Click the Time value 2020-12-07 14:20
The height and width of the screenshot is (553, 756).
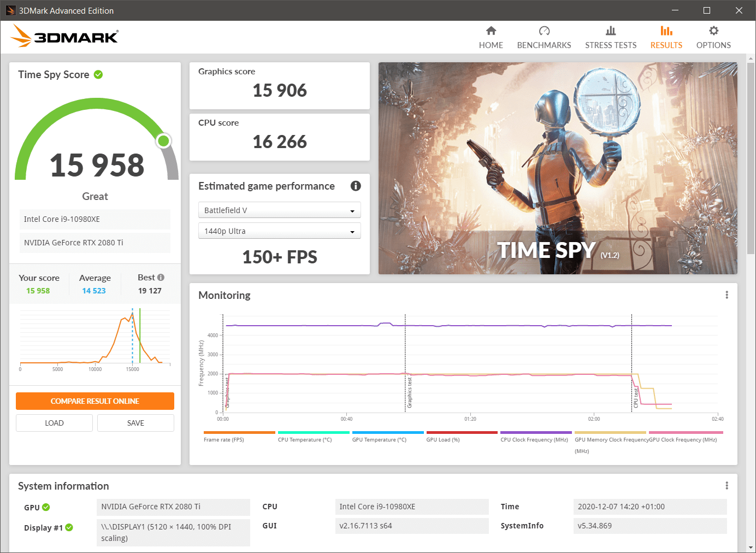coord(650,507)
